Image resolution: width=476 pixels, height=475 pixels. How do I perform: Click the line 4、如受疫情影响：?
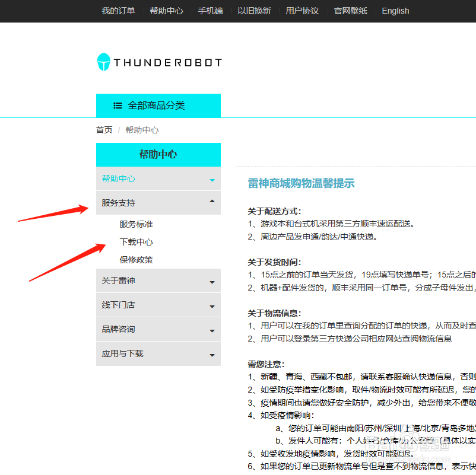coord(281,415)
